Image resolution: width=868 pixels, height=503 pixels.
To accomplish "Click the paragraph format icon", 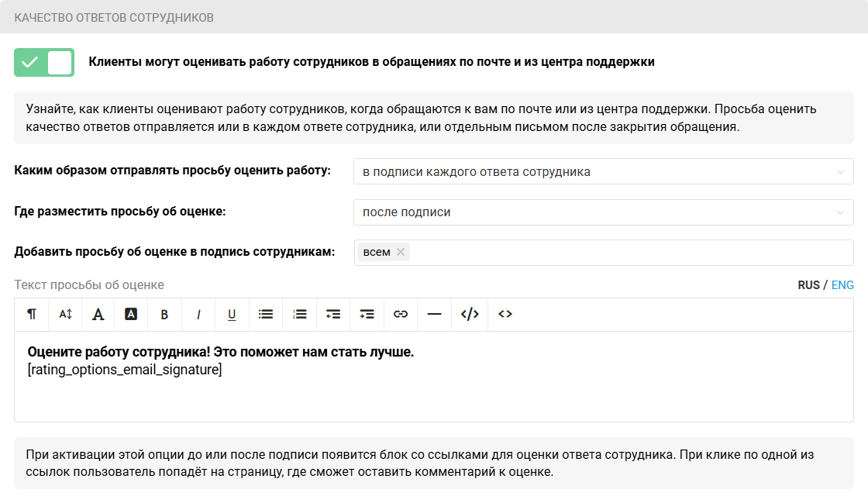I will point(32,314).
